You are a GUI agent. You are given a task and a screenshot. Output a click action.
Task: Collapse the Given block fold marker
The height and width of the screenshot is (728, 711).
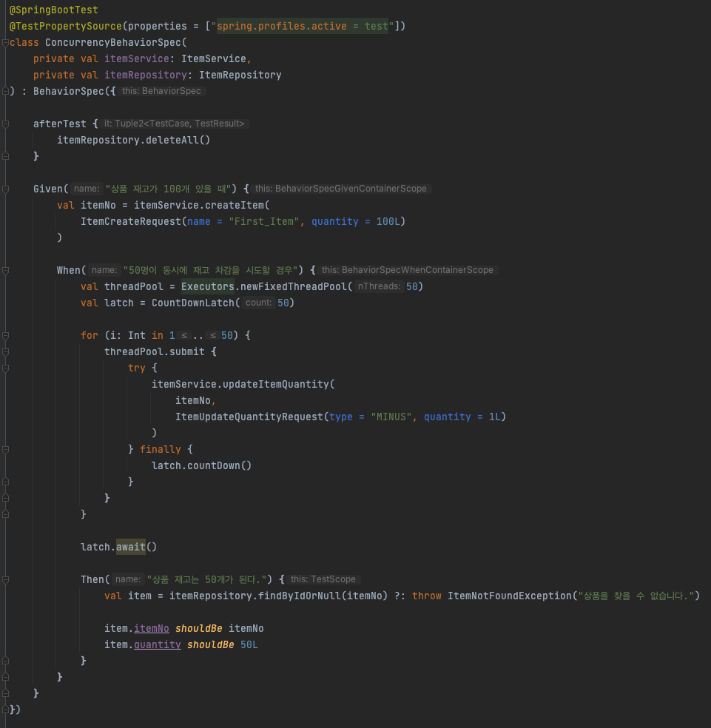pyautogui.click(x=6, y=189)
